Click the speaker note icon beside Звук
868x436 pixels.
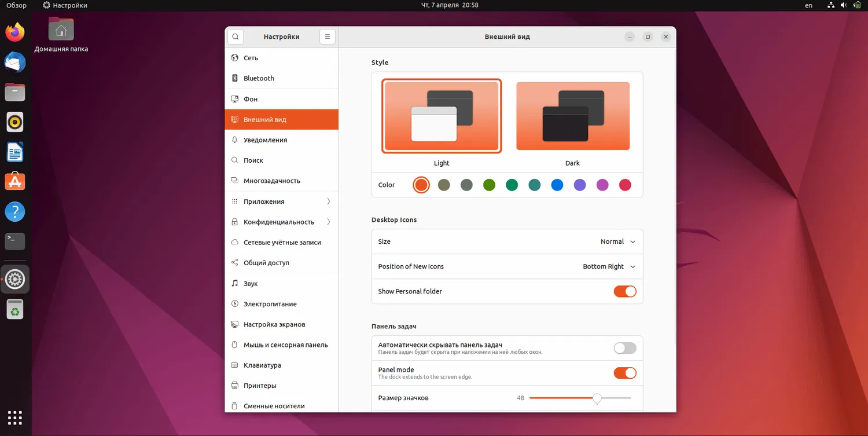tap(235, 283)
